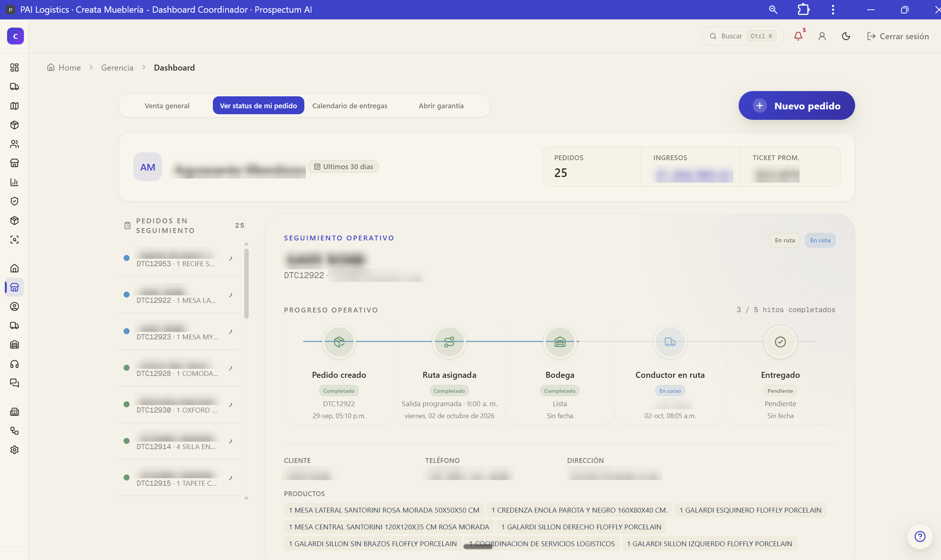Click the Conductor en ruta progress step icon
This screenshot has width=941, height=560.
tap(670, 342)
